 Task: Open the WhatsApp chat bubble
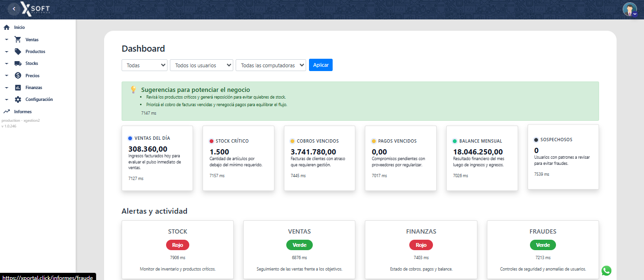607,271
